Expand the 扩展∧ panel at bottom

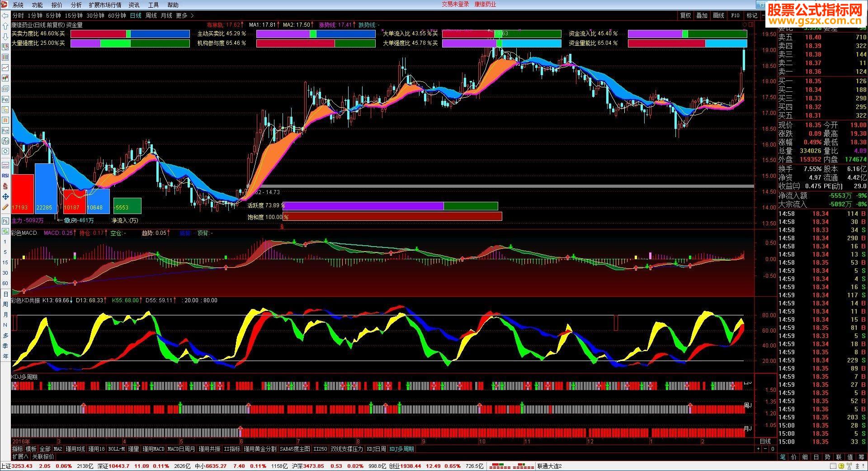(20, 457)
